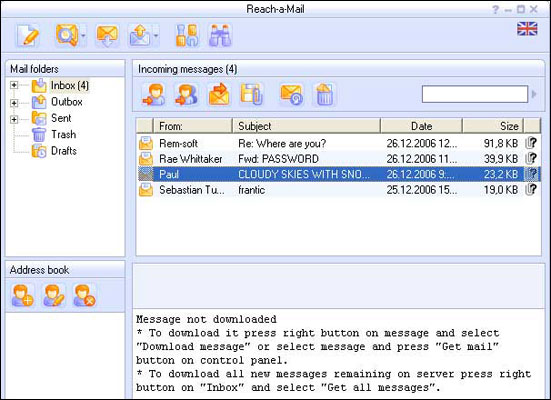Select the Outbox folder
Image resolution: width=551 pixels, height=400 pixels.
pos(67,102)
